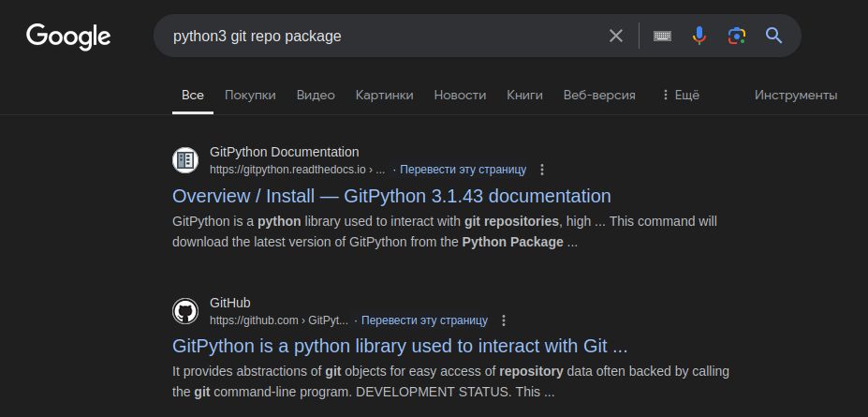The height and width of the screenshot is (417, 868).
Task: Open options menu for readthedocs result
Action: (542, 170)
